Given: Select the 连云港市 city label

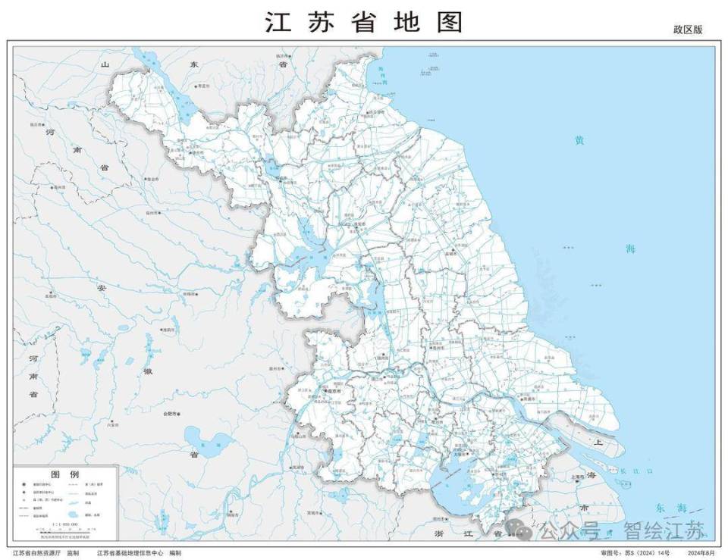Looking at the screenshot, I should tap(376, 112).
